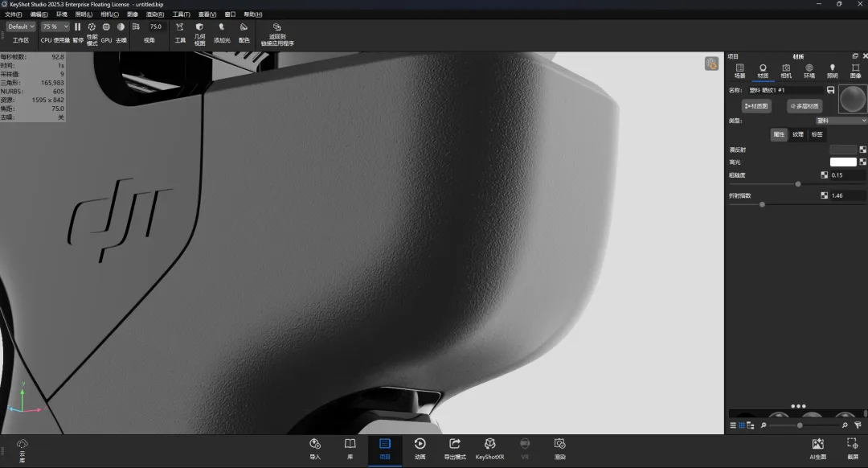The height and width of the screenshot is (468, 868).
Task: Select the Labels (标签) sub-tab
Action: (x=817, y=134)
